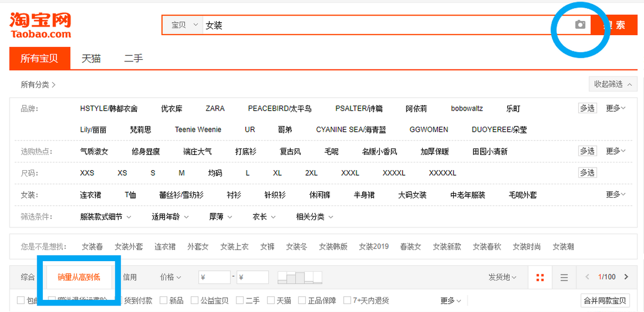The width and height of the screenshot is (644, 312).
Task: Go to previous results page arrow
Action: coord(587,277)
